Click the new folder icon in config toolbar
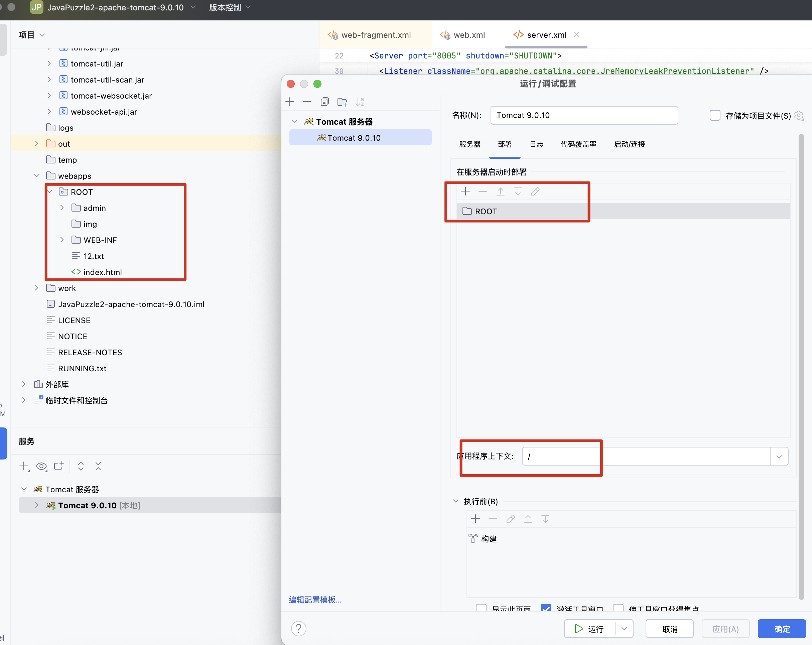 click(x=342, y=102)
